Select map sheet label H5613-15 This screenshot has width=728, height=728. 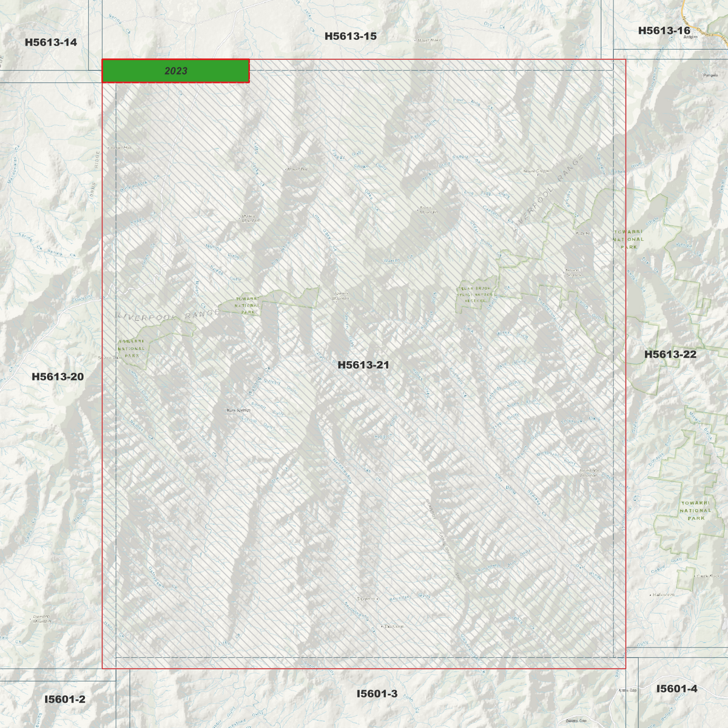pyautogui.click(x=351, y=36)
